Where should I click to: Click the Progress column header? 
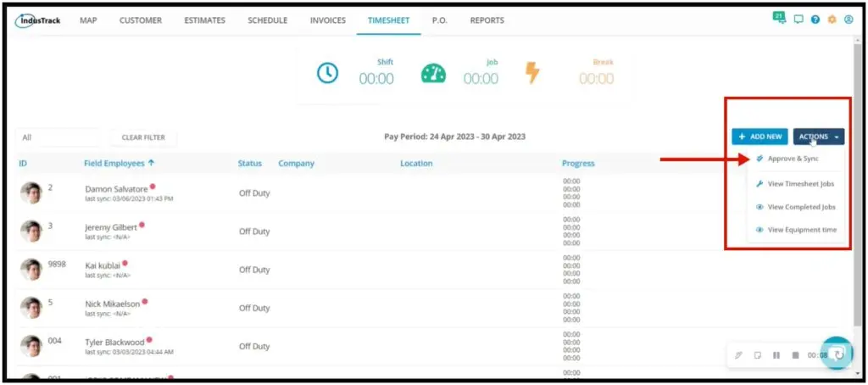(x=578, y=164)
